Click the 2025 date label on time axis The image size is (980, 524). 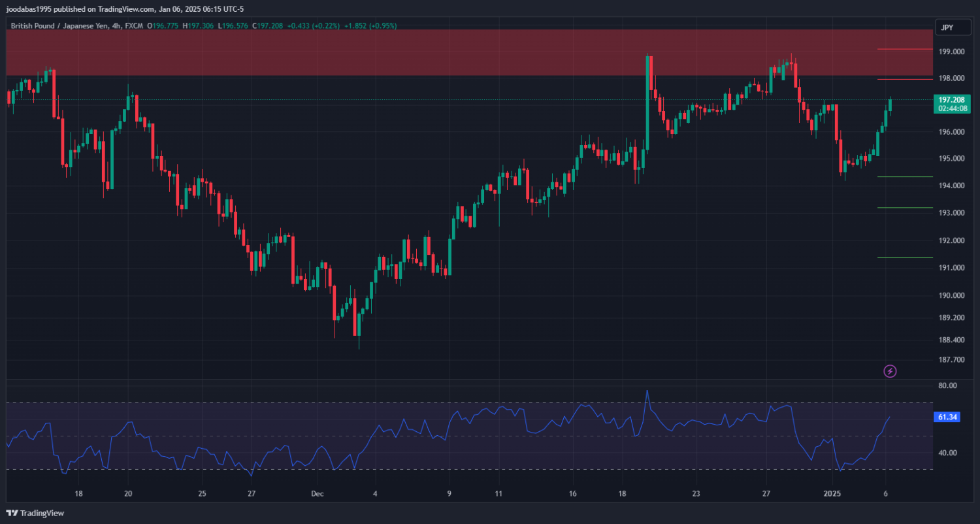point(832,494)
